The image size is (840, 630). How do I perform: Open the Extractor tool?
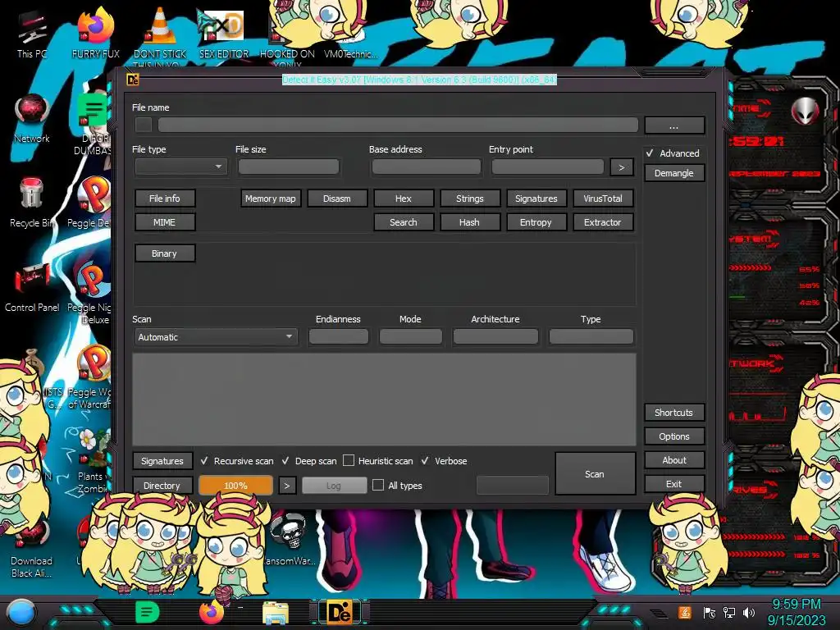click(x=603, y=221)
